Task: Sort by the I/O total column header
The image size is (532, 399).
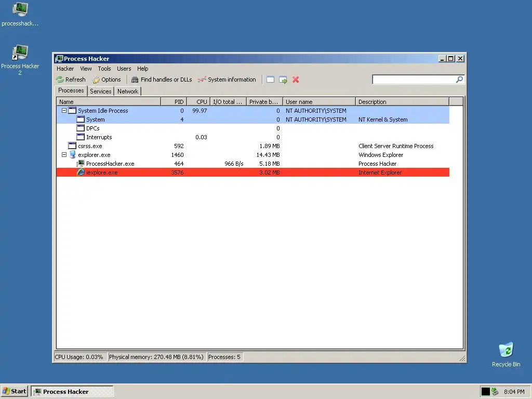Action: click(228, 102)
